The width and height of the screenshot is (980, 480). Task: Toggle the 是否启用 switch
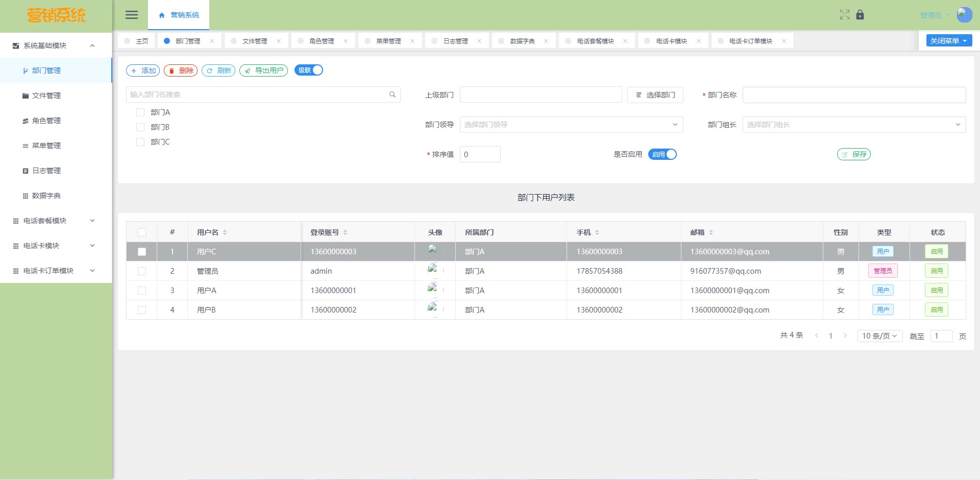point(662,154)
